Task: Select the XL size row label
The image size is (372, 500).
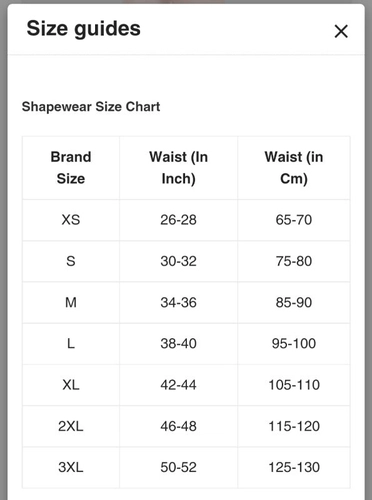Action: tap(71, 385)
